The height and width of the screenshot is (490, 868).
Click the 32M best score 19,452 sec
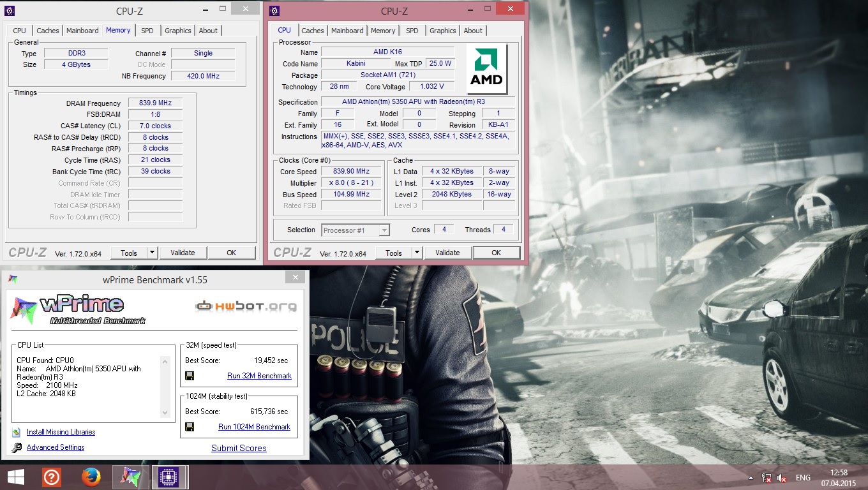[271, 360]
